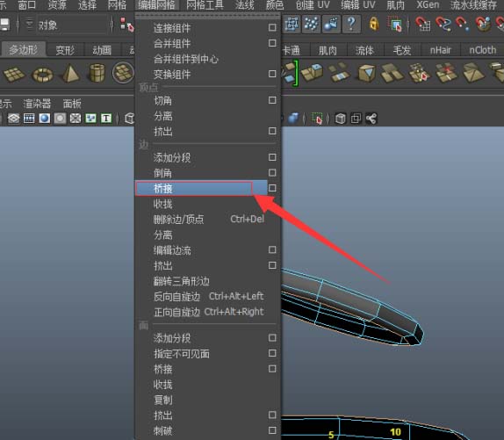Create a polygon pyramid from the shelf
504x440 pixels.
pos(70,74)
